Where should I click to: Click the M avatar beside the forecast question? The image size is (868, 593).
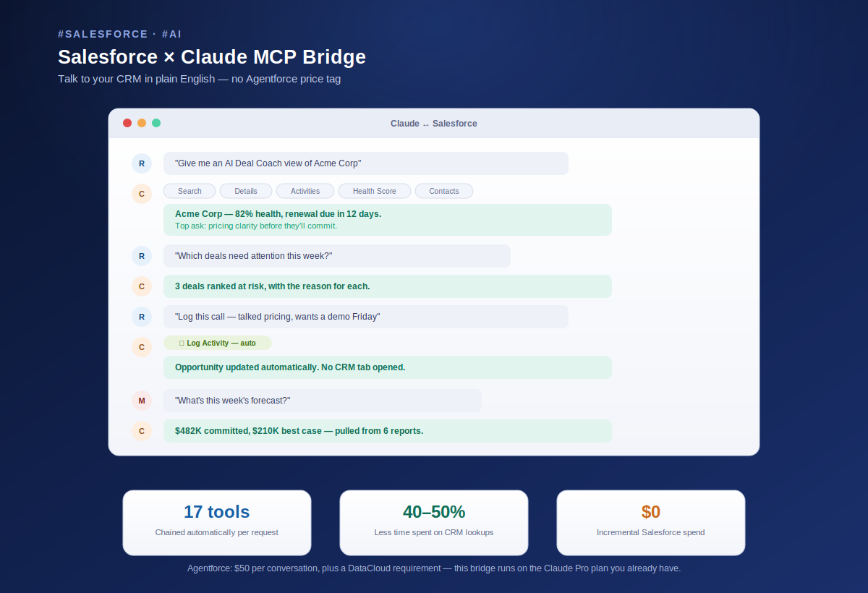[x=142, y=401]
